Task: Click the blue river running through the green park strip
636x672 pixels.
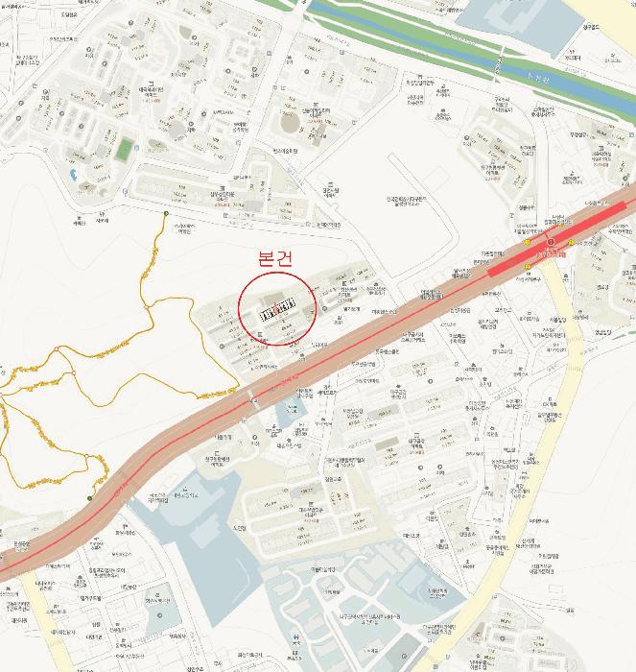Action: tap(471, 54)
